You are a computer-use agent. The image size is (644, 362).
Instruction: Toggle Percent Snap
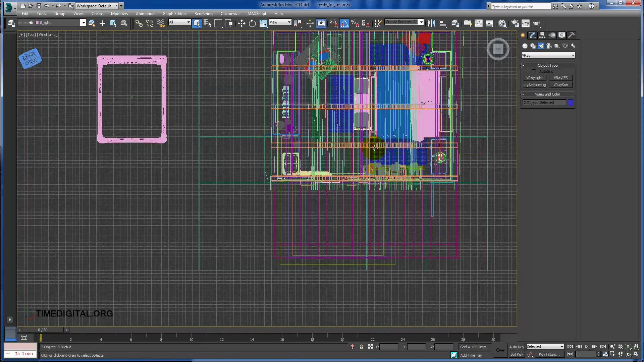click(355, 23)
